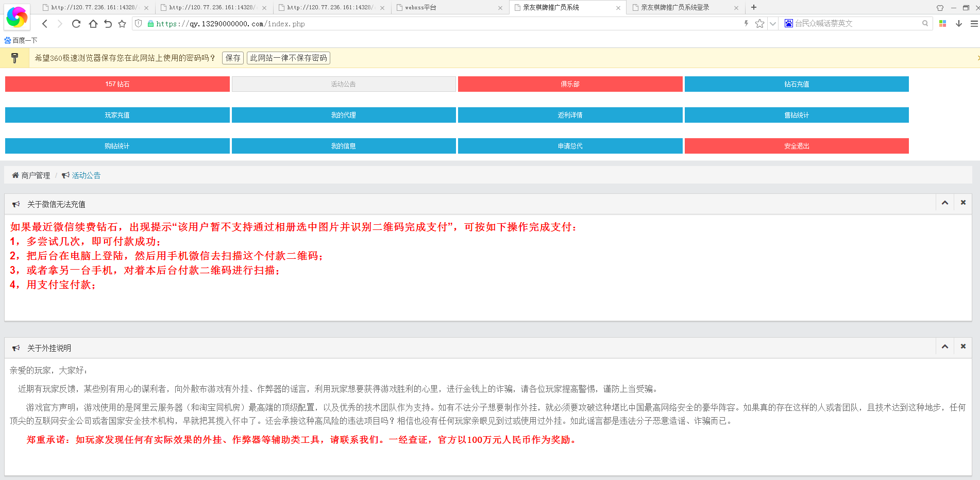Screen dimensions: 980x480
Task: Expand address bar favorites dropdown arrow
Action: [773, 24]
